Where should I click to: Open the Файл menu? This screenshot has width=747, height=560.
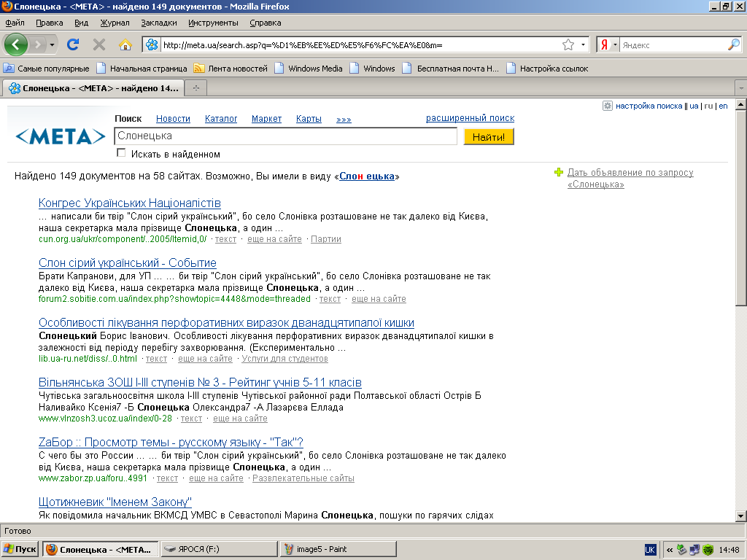(x=15, y=23)
